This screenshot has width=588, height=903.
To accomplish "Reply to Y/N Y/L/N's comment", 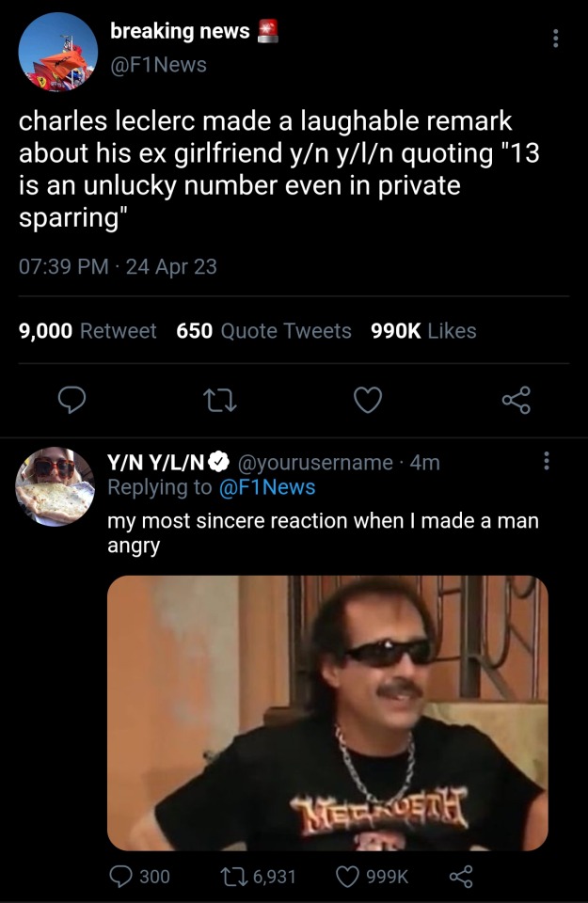I will [x=123, y=877].
